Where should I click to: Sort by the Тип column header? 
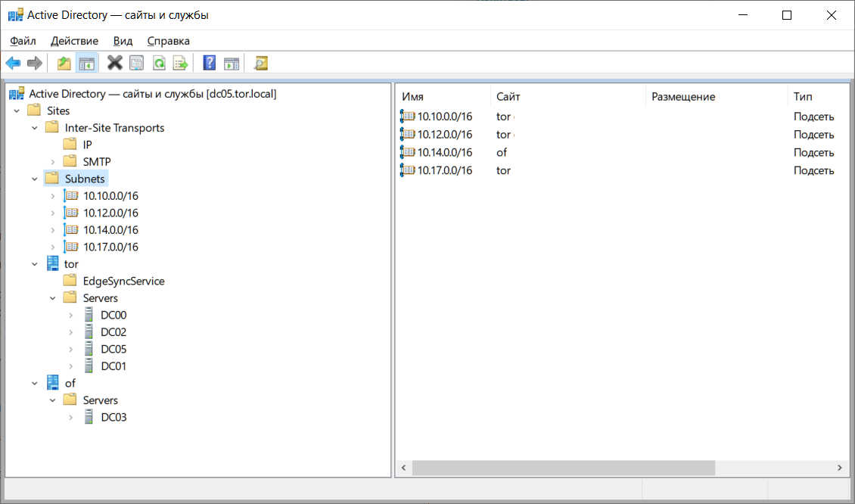point(818,97)
